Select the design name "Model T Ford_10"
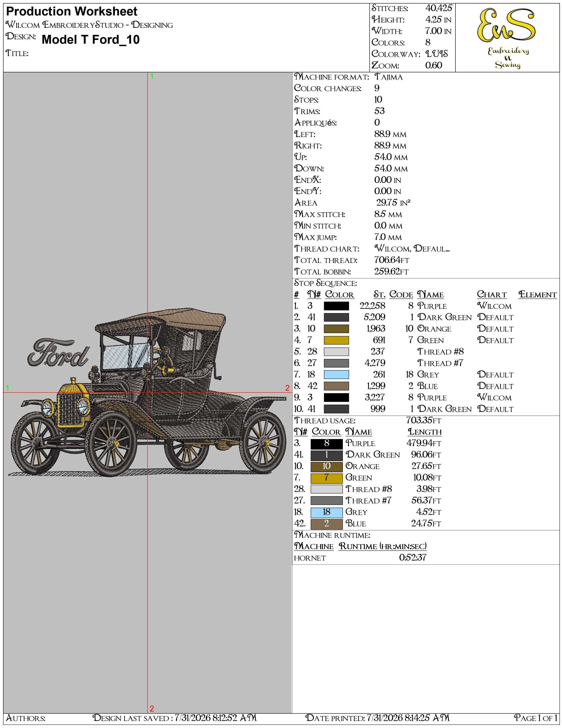 point(91,40)
